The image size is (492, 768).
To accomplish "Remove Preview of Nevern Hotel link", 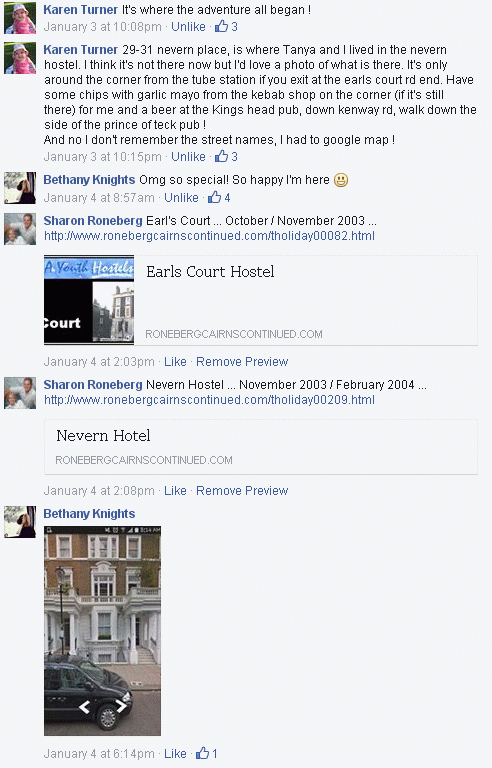I will (242, 490).
